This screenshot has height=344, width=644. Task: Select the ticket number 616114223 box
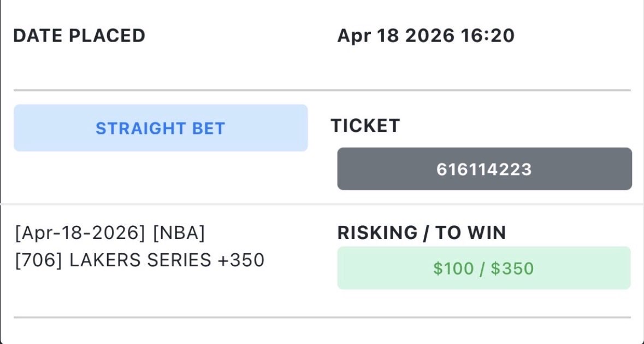[485, 169]
